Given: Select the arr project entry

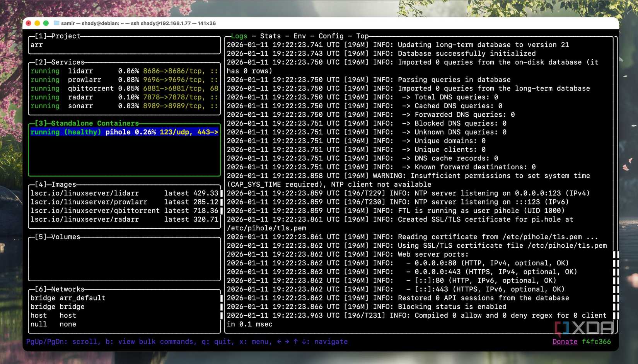Looking at the screenshot, I should 36,45.
